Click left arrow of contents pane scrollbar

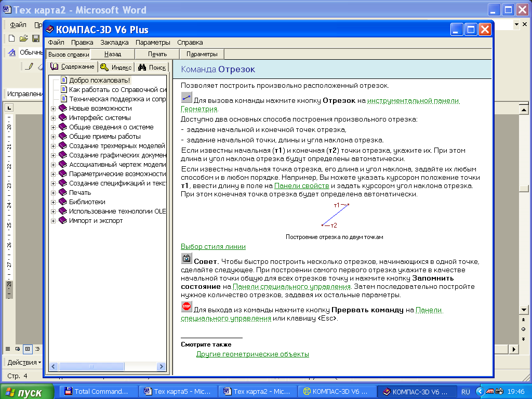pyautogui.click(x=54, y=366)
